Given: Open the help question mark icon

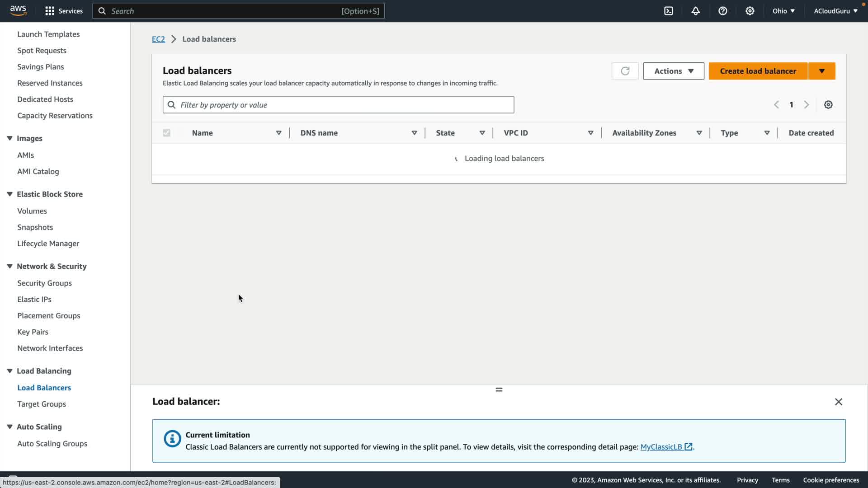Looking at the screenshot, I should (x=723, y=11).
